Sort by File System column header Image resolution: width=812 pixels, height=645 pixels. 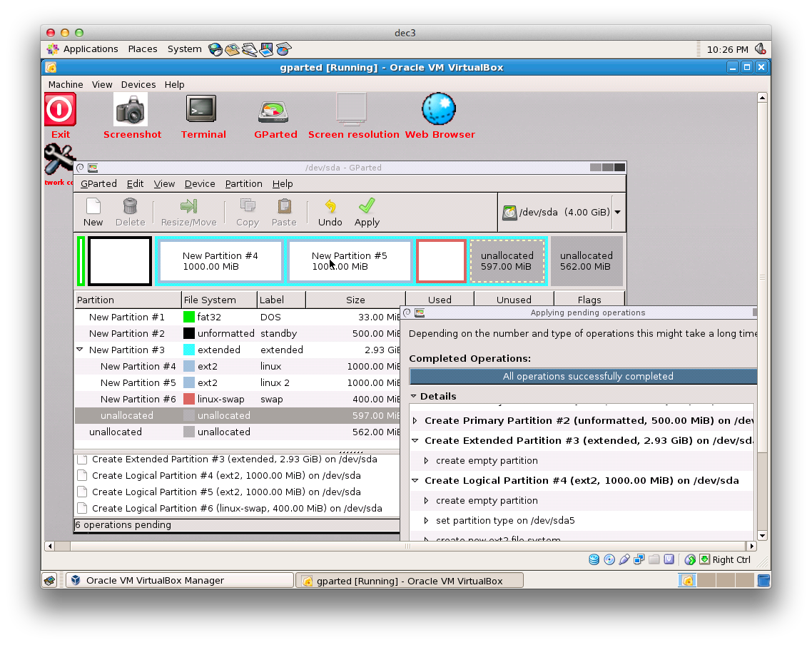(219, 300)
